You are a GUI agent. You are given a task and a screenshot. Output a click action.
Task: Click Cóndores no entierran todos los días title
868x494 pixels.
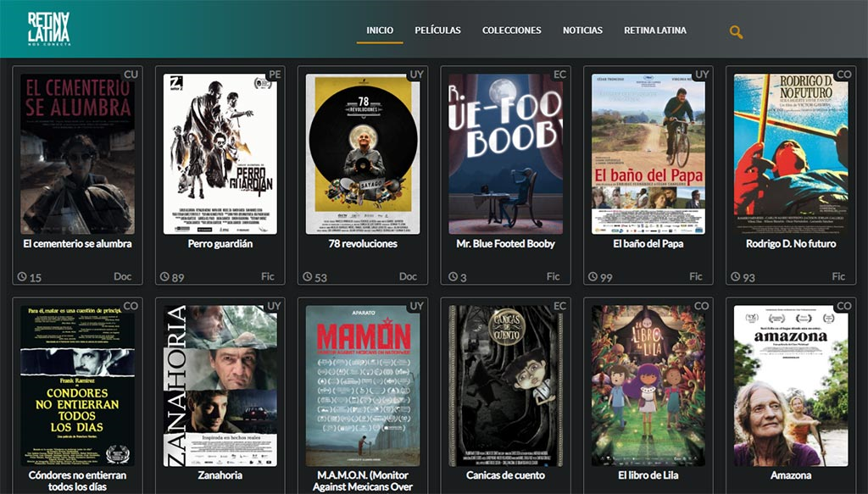coord(77,480)
